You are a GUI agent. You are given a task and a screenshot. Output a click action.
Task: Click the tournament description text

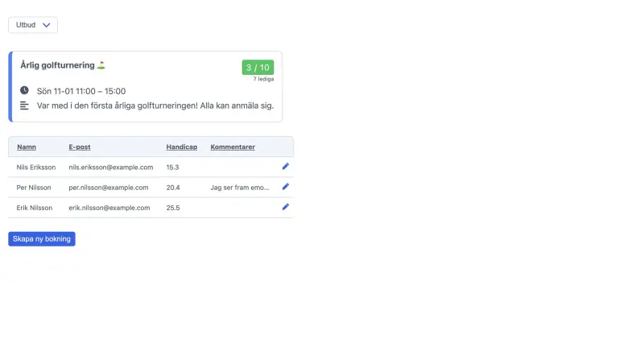155,105
